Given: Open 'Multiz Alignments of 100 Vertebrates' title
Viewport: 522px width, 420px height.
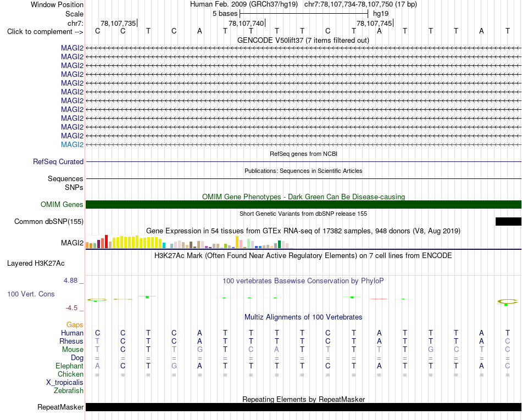Looking at the screenshot, I should click(303, 317).
